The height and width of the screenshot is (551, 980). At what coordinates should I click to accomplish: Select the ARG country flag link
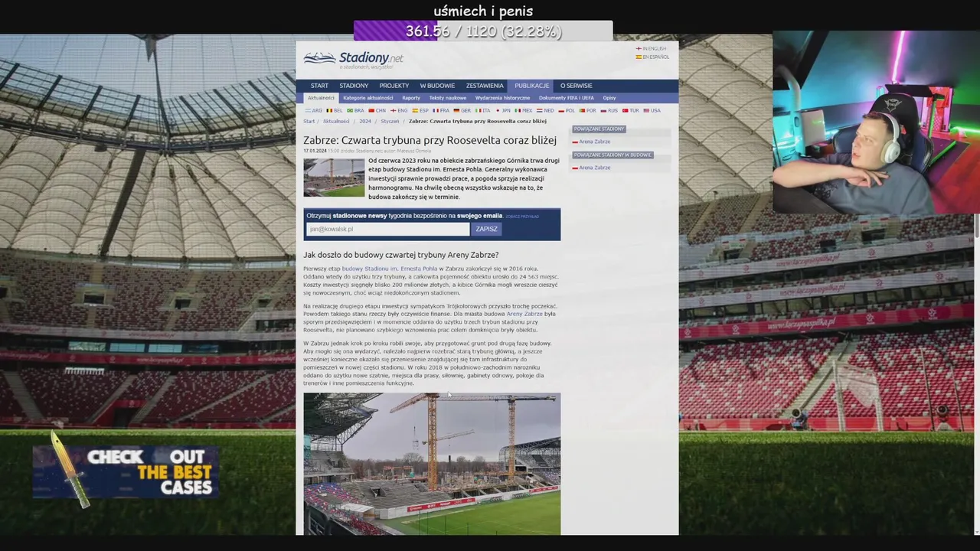click(314, 110)
